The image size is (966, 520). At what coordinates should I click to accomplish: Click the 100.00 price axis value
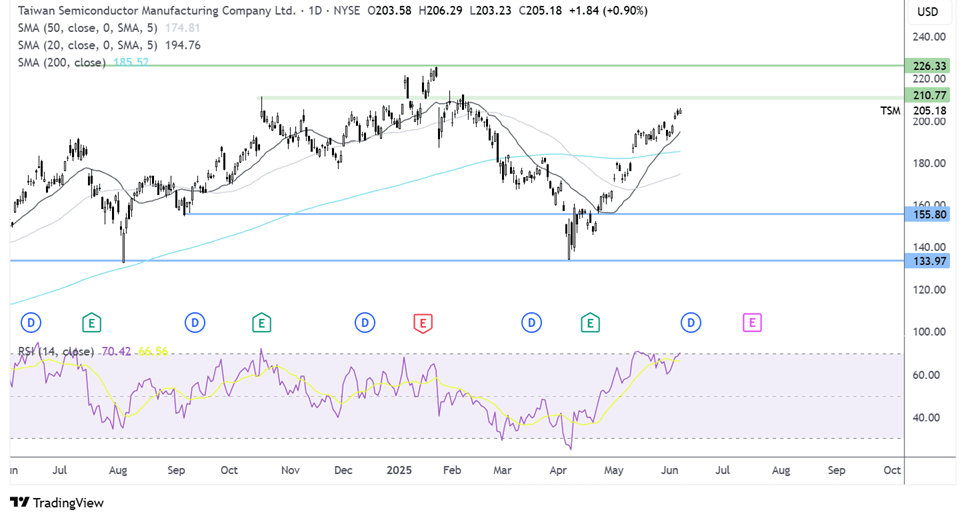929,331
